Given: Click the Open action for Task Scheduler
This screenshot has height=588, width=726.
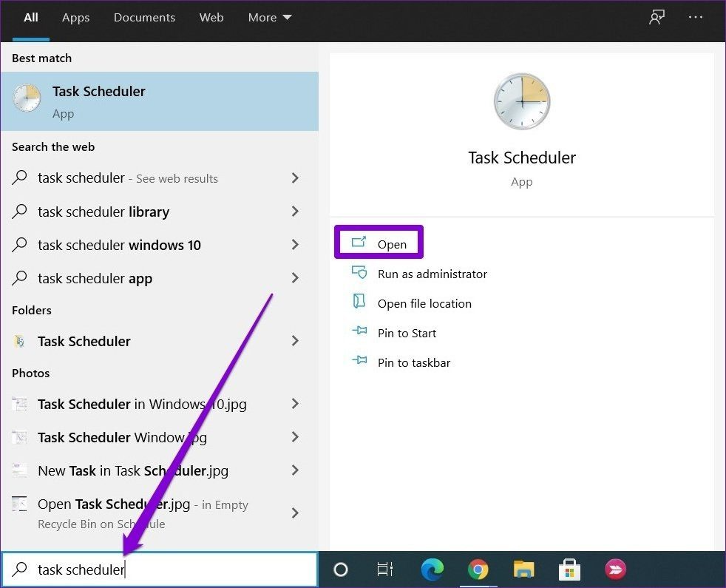Looking at the screenshot, I should [x=379, y=243].
